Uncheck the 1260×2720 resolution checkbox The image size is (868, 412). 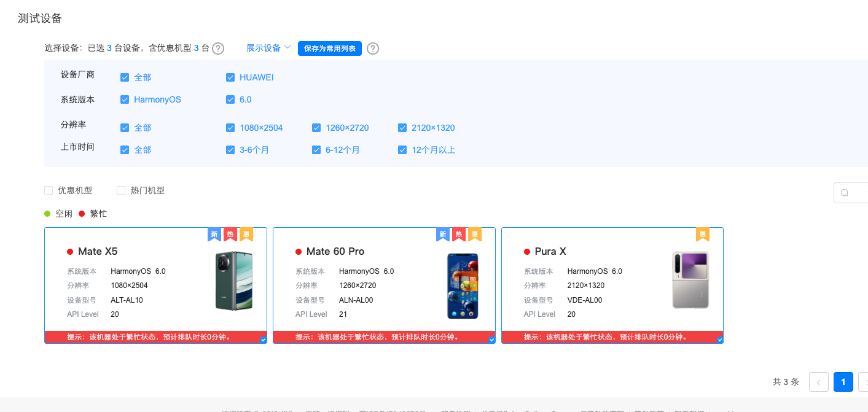tap(316, 128)
